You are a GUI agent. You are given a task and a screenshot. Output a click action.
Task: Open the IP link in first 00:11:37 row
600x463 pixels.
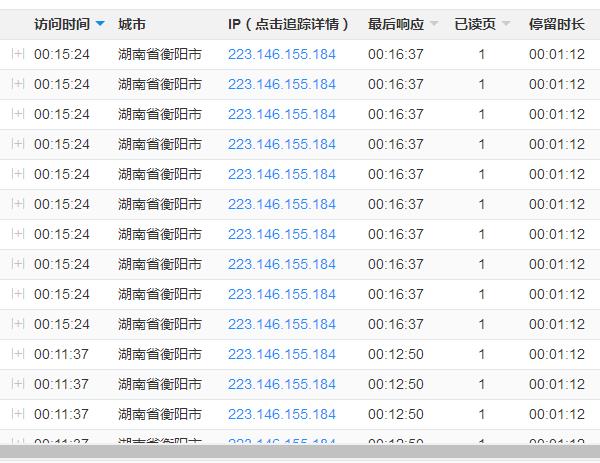282,354
